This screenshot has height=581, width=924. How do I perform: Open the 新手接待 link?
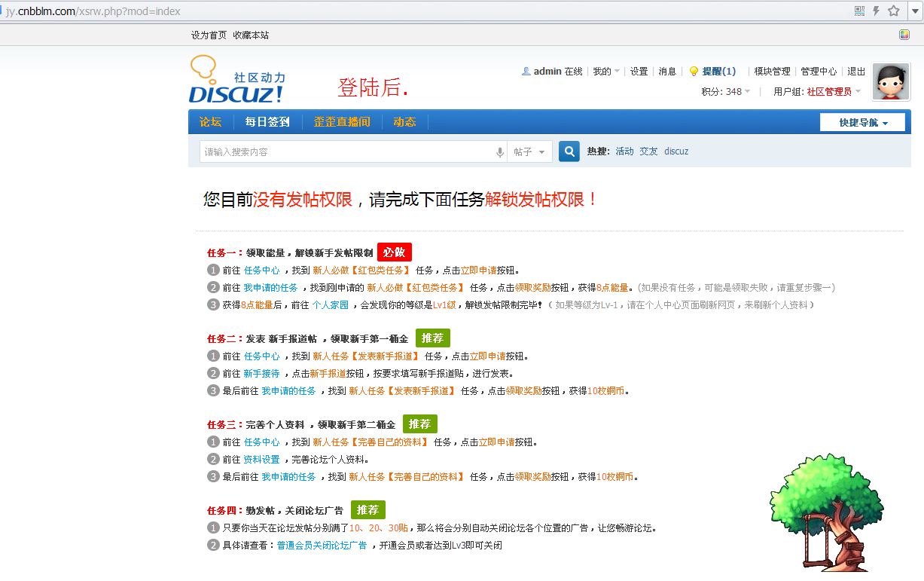click(x=261, y=374)
